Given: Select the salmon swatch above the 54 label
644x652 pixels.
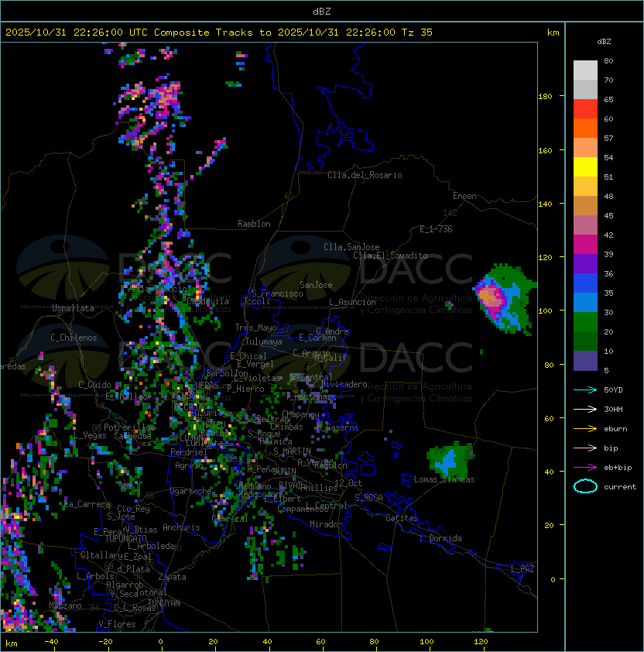Looking at the screenshot, I should 585,148.
